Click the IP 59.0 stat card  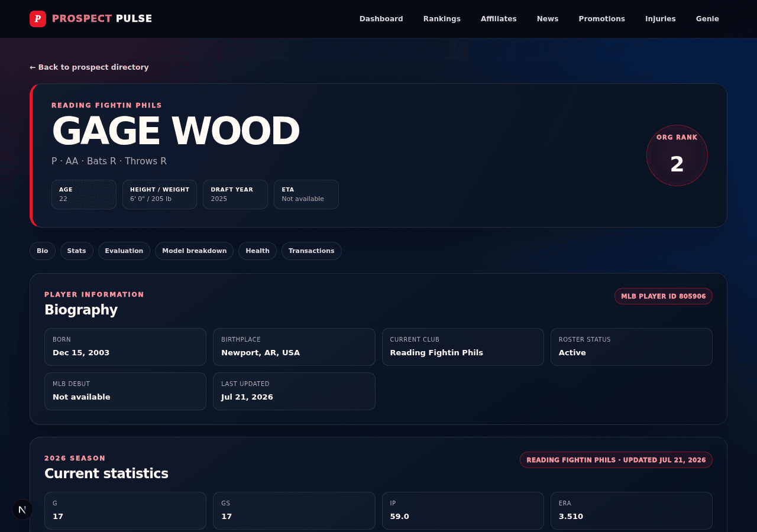pyautogui.click(x=463, y=511)
